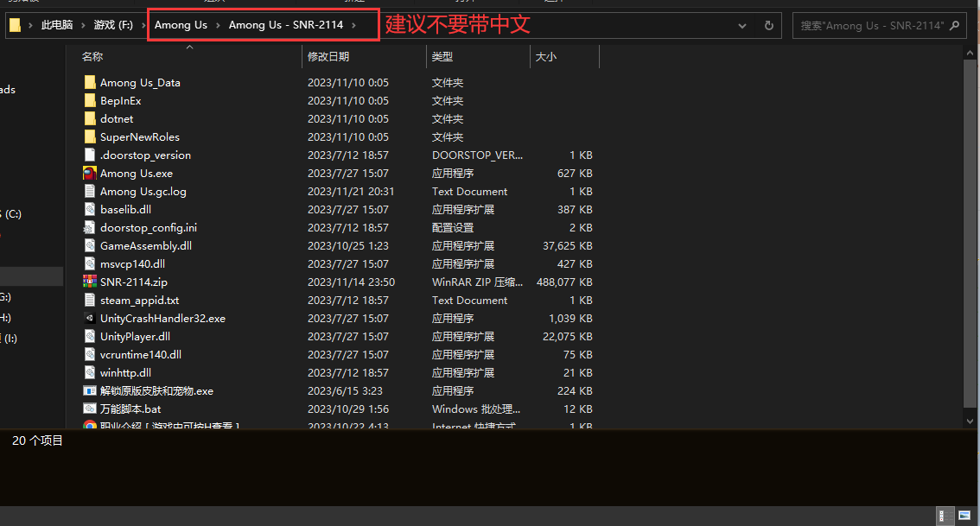Click the type Windows 批处理...
This screenshot has height=526, width=980.
click(x=475, y=409)
